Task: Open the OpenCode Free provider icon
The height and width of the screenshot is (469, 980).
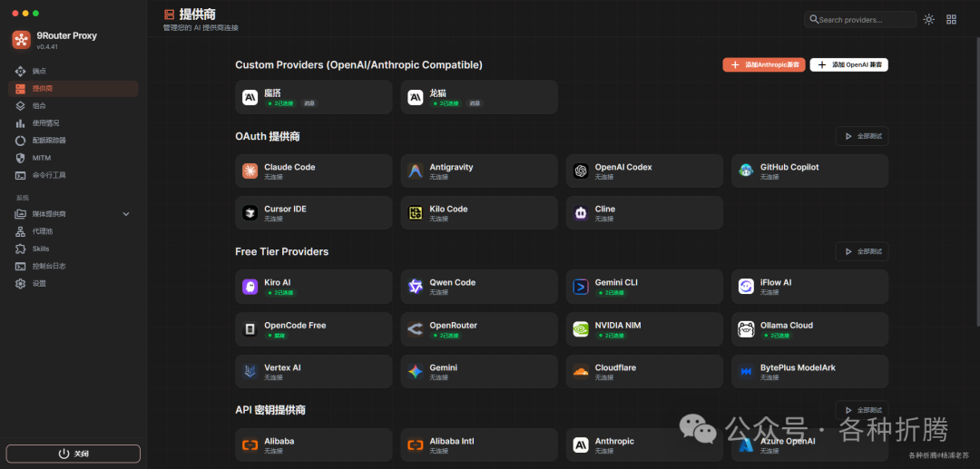Action: pos(250,329)
